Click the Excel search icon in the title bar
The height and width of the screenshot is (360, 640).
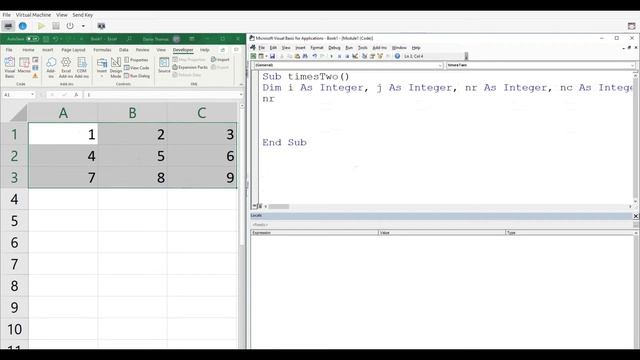coord(129,39)
